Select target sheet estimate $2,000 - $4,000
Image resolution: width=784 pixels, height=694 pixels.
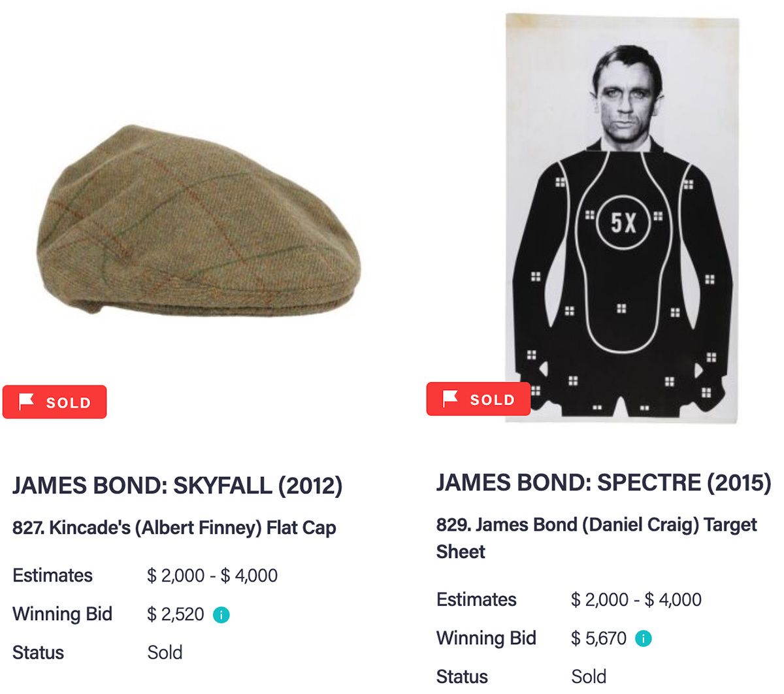click(636, 600)
